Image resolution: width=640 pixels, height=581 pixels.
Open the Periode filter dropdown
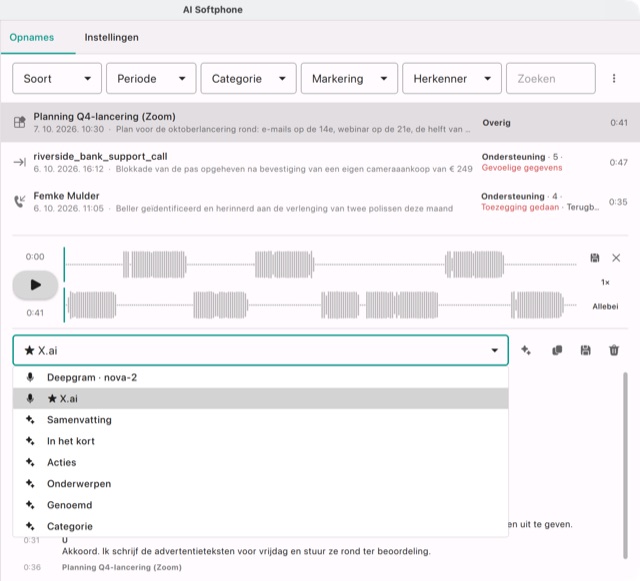tap(151, 78)
